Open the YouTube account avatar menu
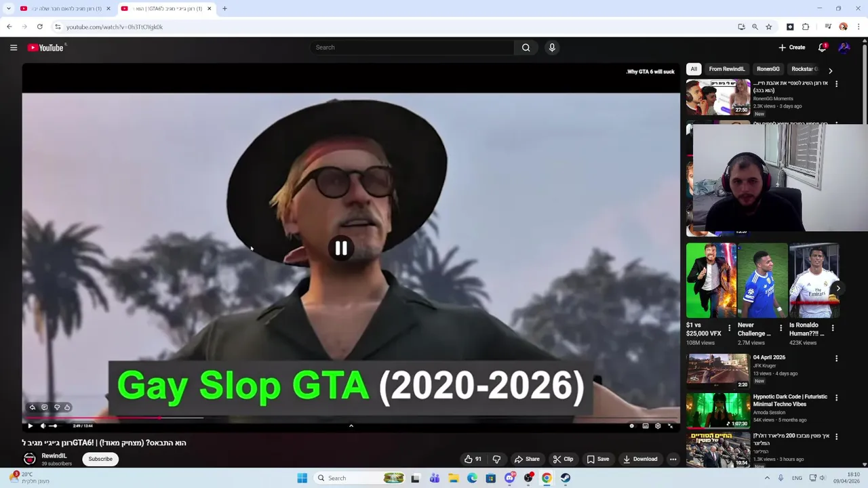The image size is (868, 488). tap(844, 47)
